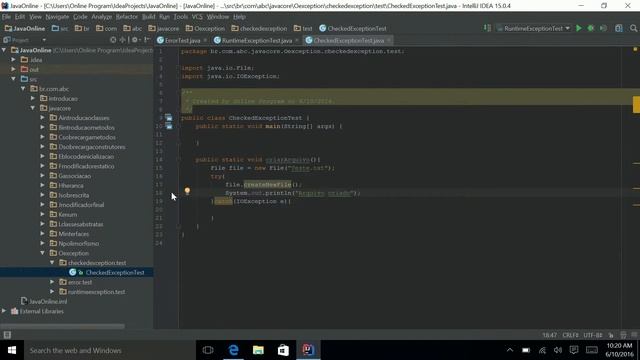Select the Npolimorfismo package
Image resolution: width=640 pixels, height=360 pixels.
tap(78, 244)
